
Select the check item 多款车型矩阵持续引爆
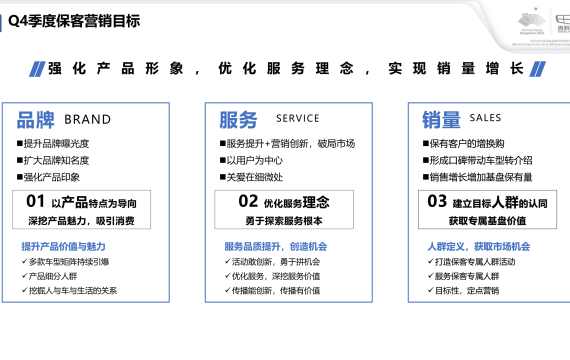pyautogui.click(x=65, y=262)
